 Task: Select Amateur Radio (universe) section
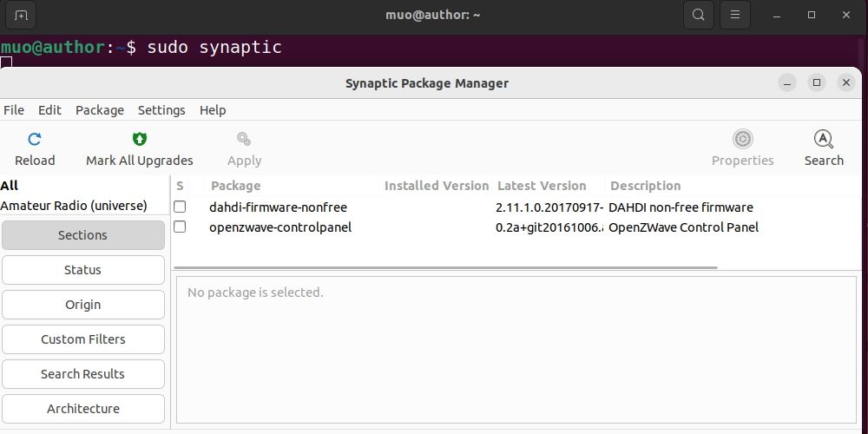click(74, 206)
